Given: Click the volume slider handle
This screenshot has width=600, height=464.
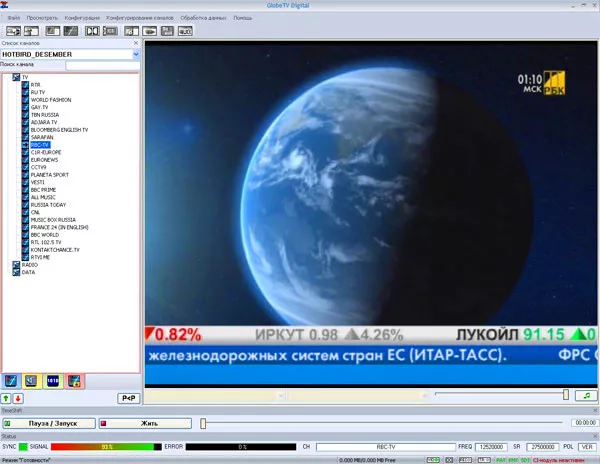Looking at the screenshot, I should coord(566,395).
